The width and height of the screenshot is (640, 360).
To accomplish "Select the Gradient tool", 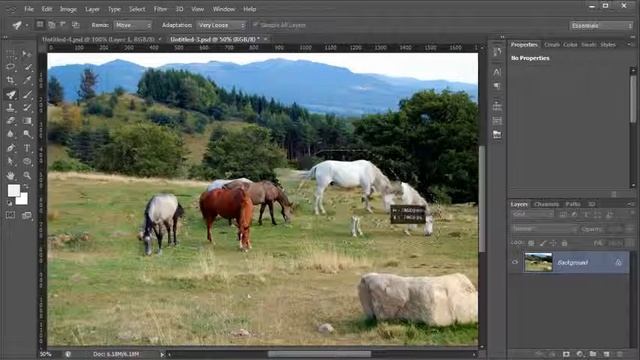I will [27, 121].
